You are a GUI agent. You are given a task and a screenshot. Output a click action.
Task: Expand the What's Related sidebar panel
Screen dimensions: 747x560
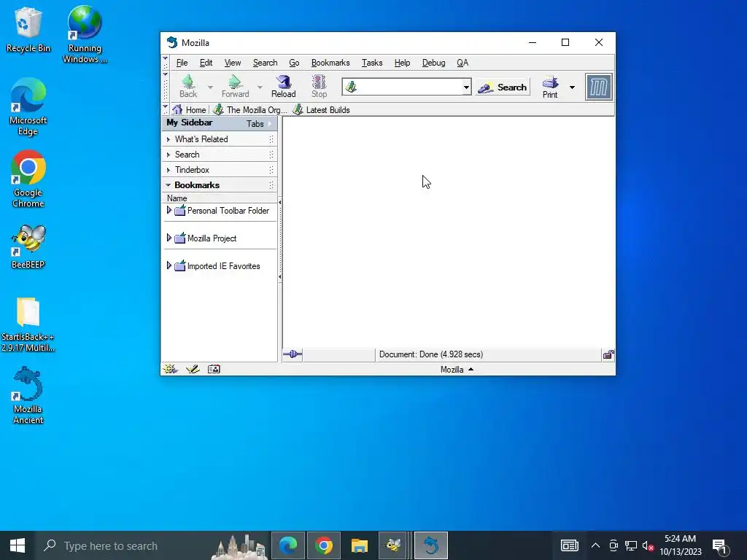pos(219,139)
